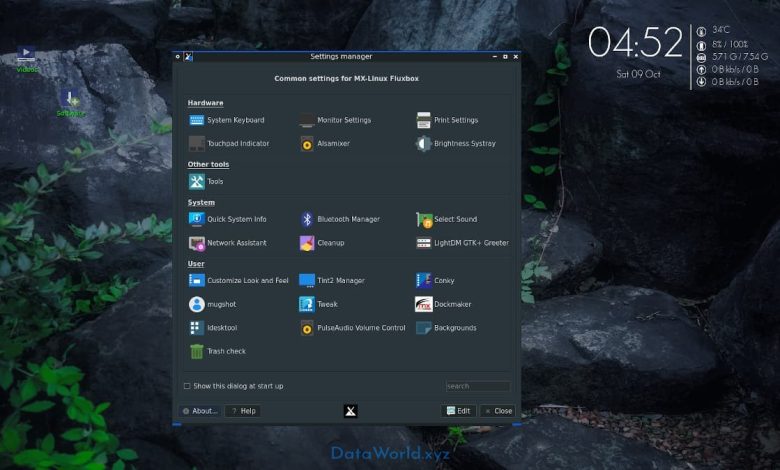Click the Conky clock showing 04:52
Viewport: 780px width, 470px height.
click(x=635, y=42)
